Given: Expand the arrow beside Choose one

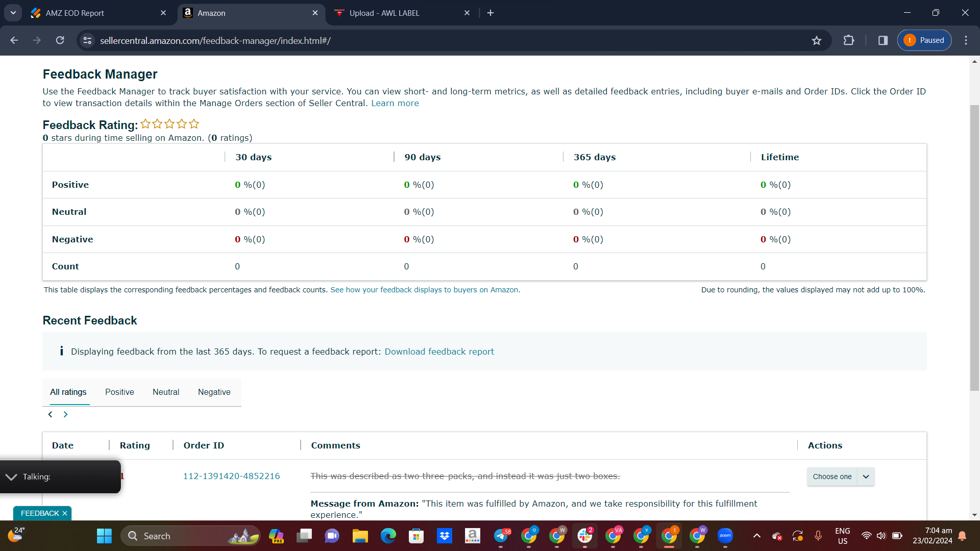Looking at the screenshot, I should tap(866, 477).
